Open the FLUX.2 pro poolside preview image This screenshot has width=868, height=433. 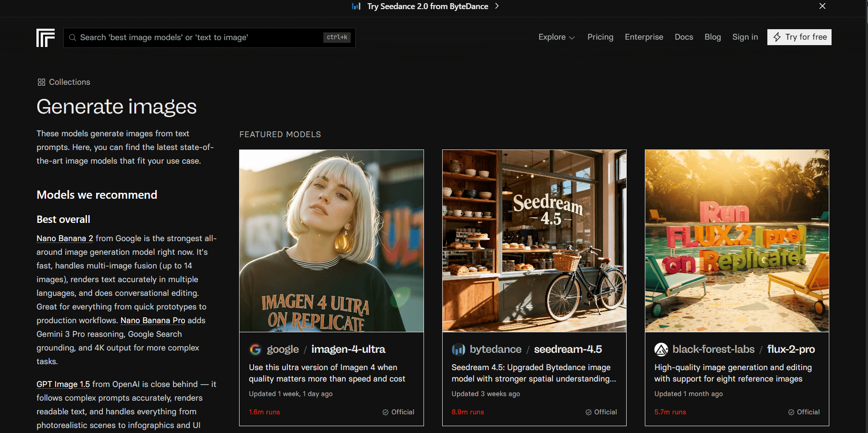pos(737,241)
